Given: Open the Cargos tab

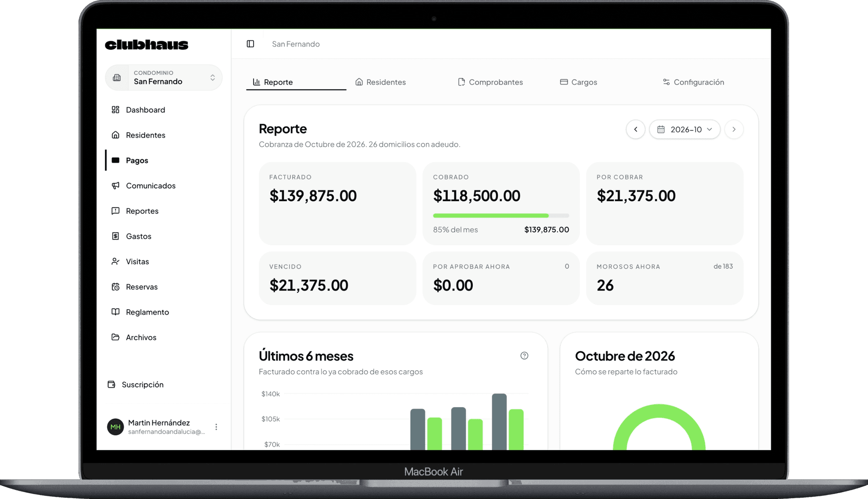Looking at the screenshot, I should click(x=579, y=82).
